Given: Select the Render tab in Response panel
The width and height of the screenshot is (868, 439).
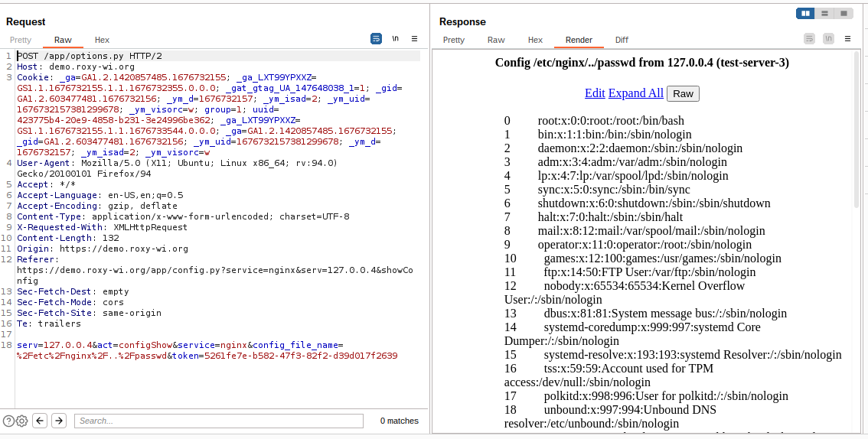Looking at the screenshot, I should point(579,40).
